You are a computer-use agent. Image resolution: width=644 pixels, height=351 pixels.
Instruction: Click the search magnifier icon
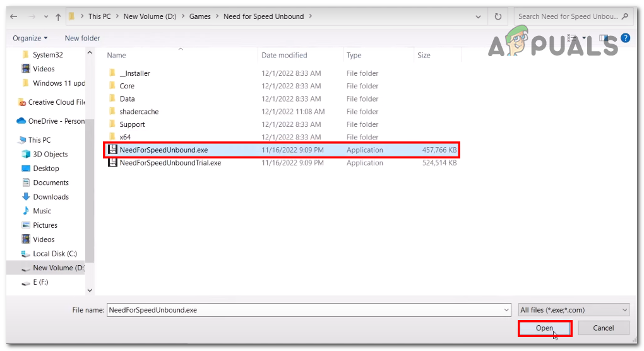625,16
